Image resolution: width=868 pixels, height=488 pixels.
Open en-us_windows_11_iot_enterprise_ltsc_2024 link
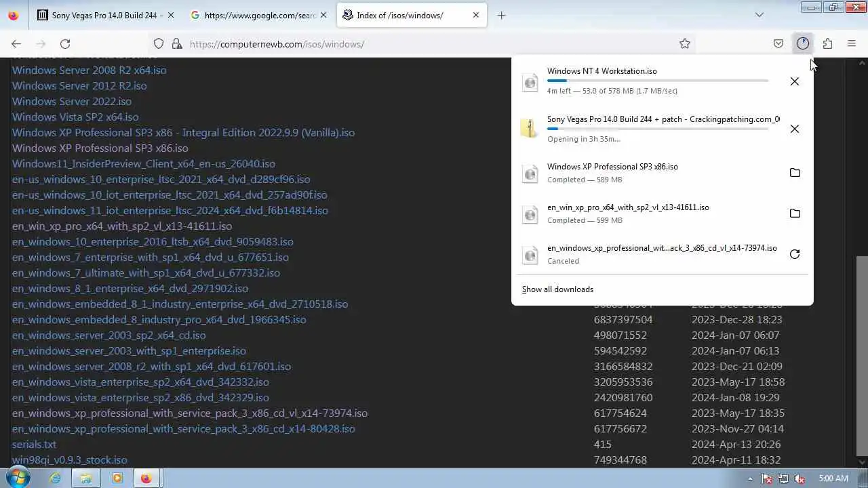(170, 210)
